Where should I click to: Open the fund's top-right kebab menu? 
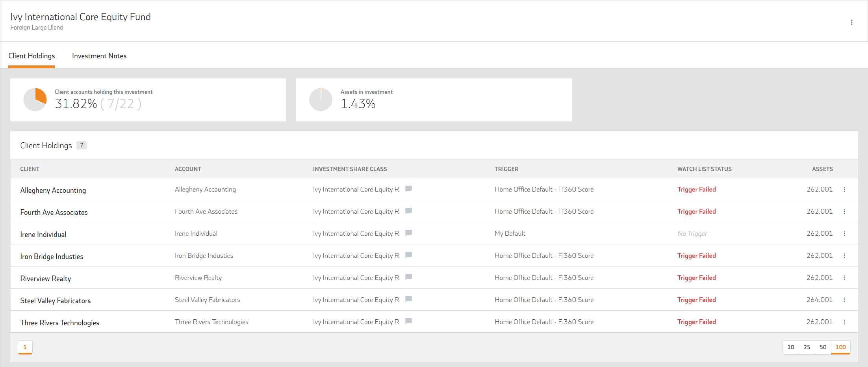(x=851, y=22)
